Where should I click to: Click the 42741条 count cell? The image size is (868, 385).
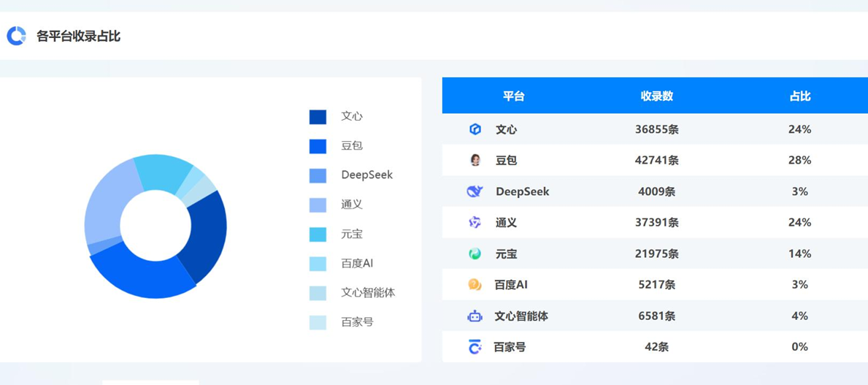point(657,161)
